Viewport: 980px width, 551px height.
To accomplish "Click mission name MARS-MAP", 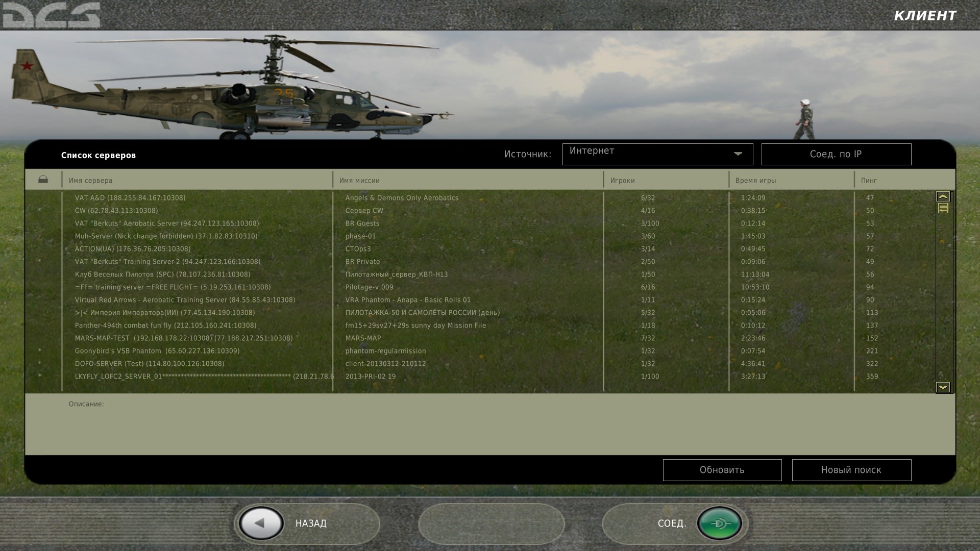I will 363,338.
